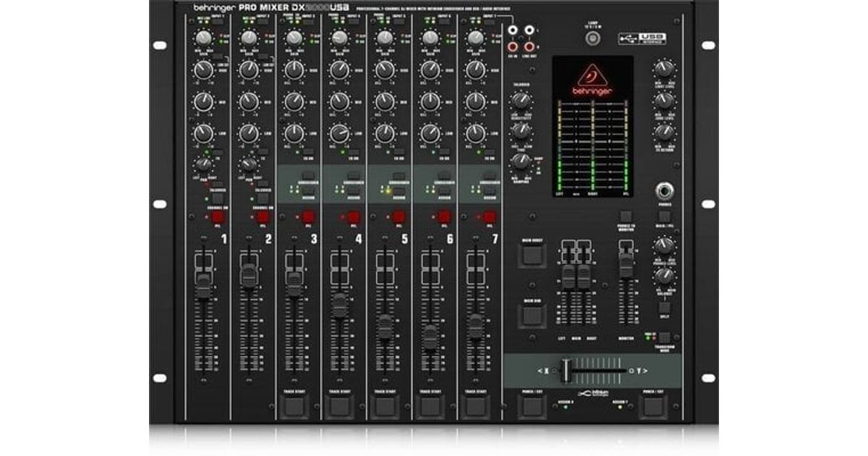Click the Monitor fader handle

click(x=626, y=266)
